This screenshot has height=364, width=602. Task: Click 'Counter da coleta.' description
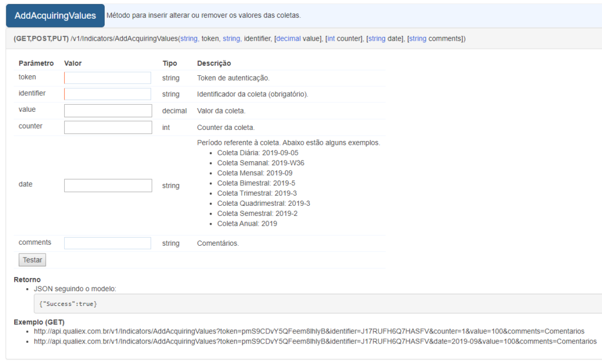pyautogui.click(x=226, y=128)
